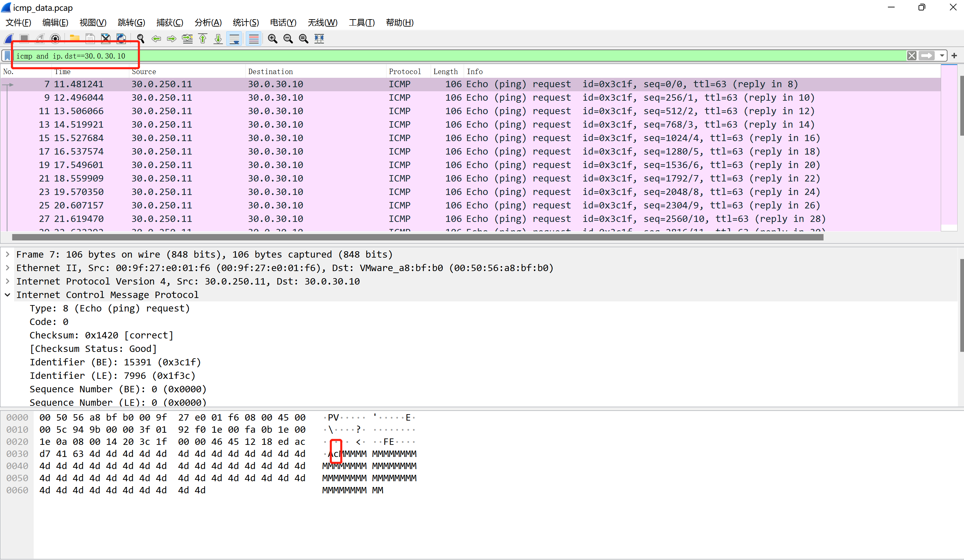Toggle packet colorization rules button
Screen dimensions: 964x560
click(x=254, y=39)
